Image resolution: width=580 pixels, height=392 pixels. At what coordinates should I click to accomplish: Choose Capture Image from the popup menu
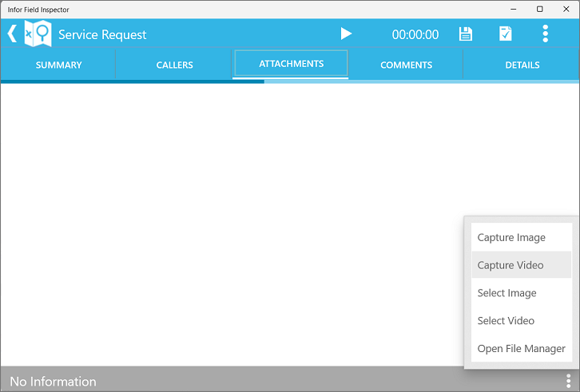pyautogui.click(x=511, y=237)
